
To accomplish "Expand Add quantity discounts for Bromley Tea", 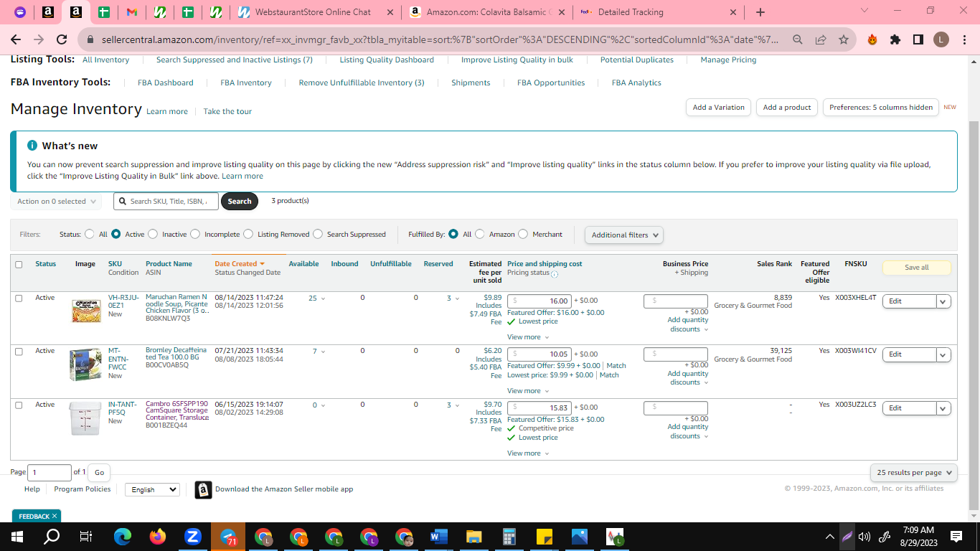I will point(688,378).
